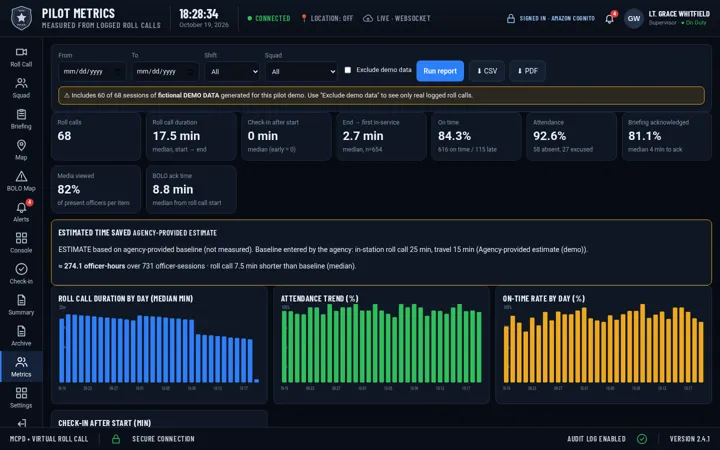Click the Check-in after start 0 min card
Screen dimensions: 720x450
click(x=286, y=136)
